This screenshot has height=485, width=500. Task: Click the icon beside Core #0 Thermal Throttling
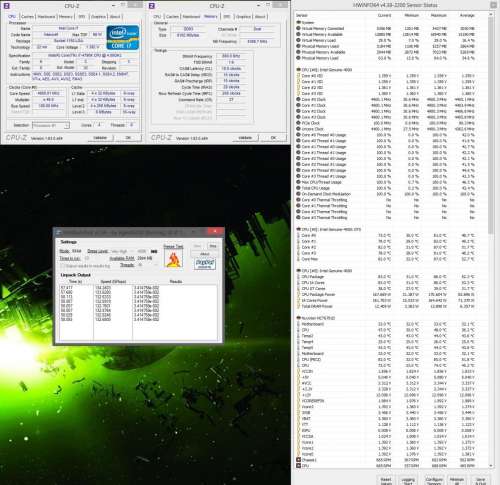(x=298, y=200)
